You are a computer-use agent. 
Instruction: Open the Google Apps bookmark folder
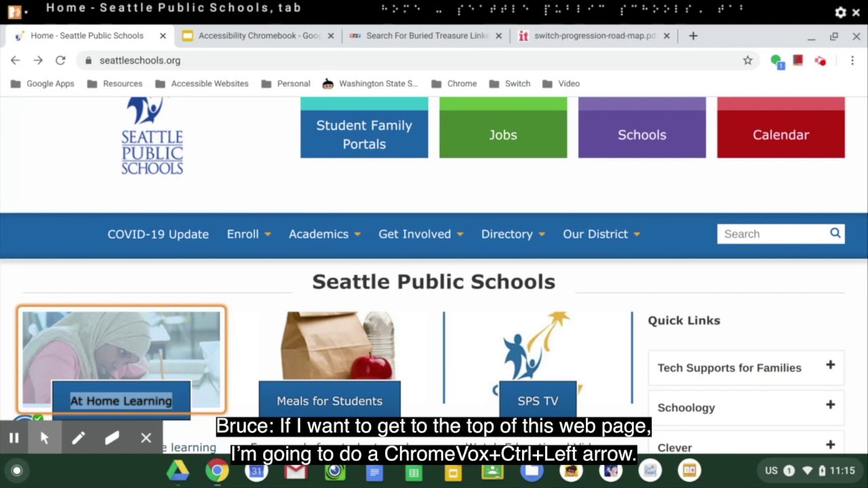[x=43, y=83]
